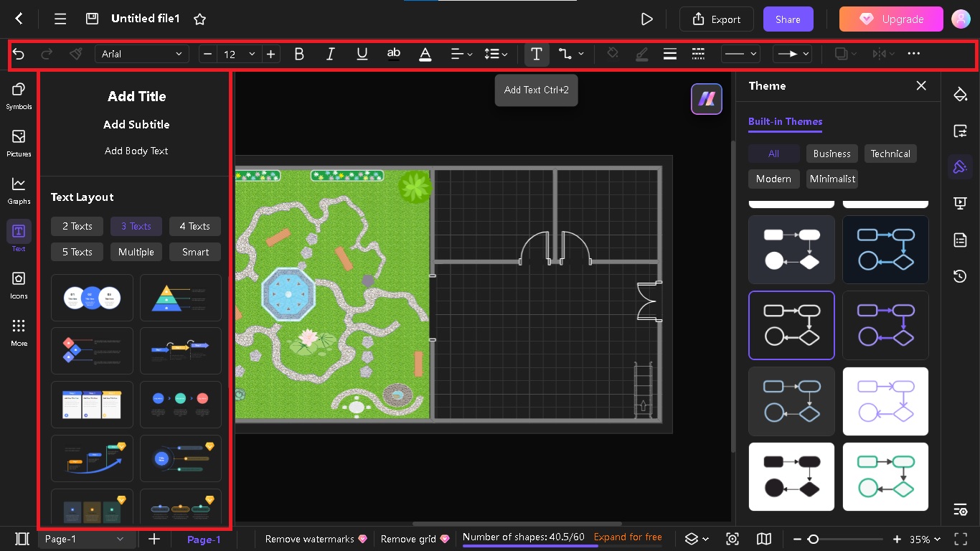Select the Smart layout filter
The image size is (980, 551).
click(x=195, y=252)
